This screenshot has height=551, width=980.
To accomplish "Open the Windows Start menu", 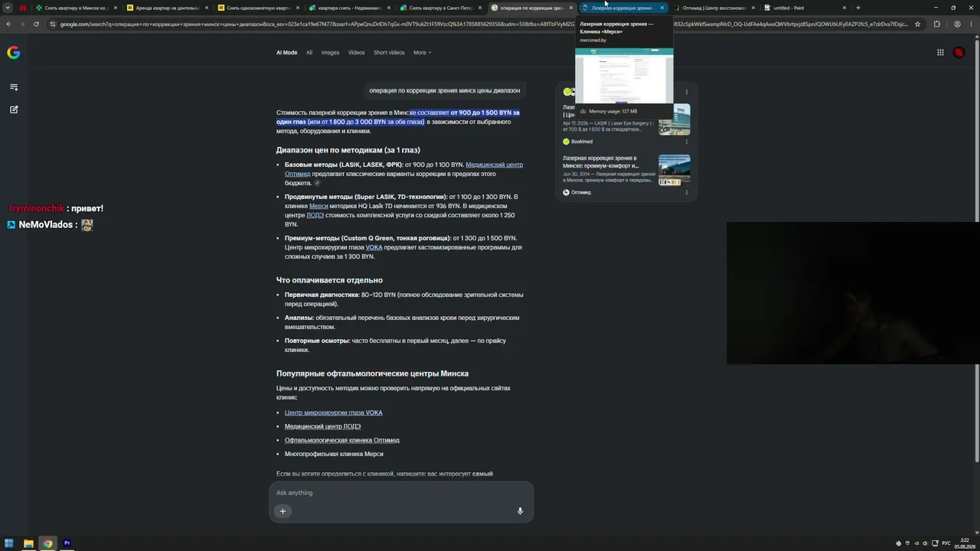I will [9, 543].
